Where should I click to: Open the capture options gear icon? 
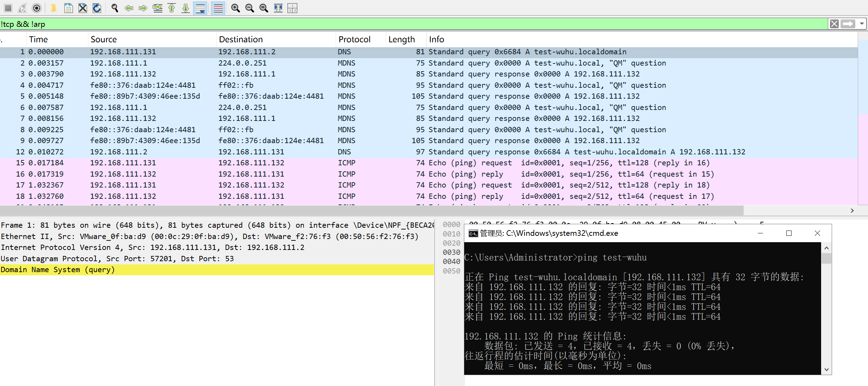[37, 8]
